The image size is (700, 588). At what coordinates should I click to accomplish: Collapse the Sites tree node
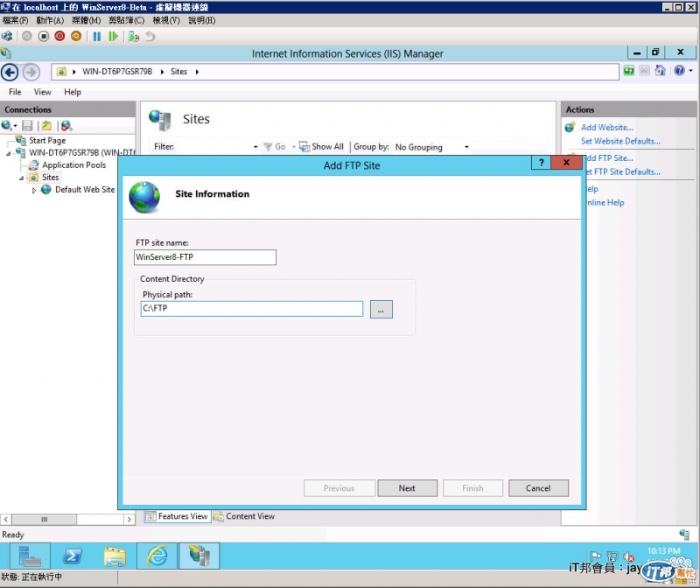tap(21, 178)
